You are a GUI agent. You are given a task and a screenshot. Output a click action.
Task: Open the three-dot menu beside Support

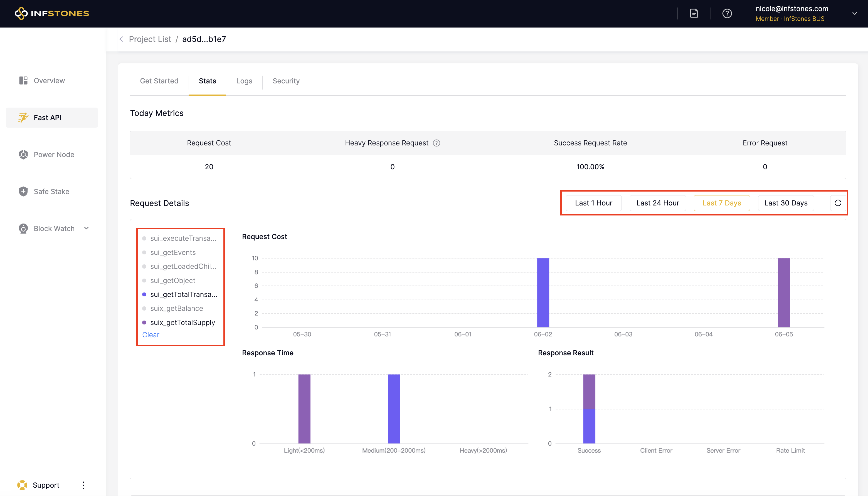coord(83,485)
